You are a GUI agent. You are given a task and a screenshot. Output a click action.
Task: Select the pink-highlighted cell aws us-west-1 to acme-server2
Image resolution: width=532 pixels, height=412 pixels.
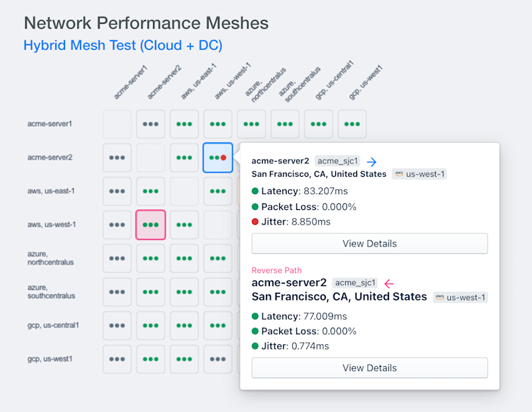151,225
